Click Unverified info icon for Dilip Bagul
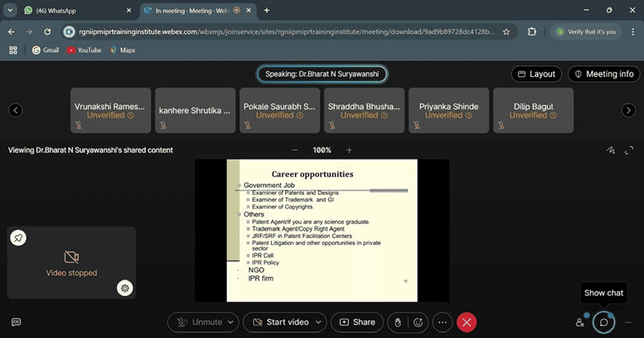Image resolution: width=644 pixels, height=338 pixels. tap(554, 115)
